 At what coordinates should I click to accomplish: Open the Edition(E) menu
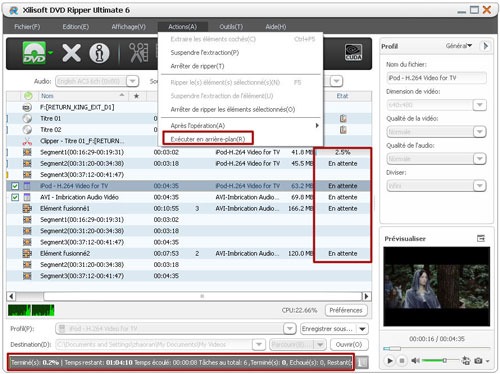pos(76,27)
